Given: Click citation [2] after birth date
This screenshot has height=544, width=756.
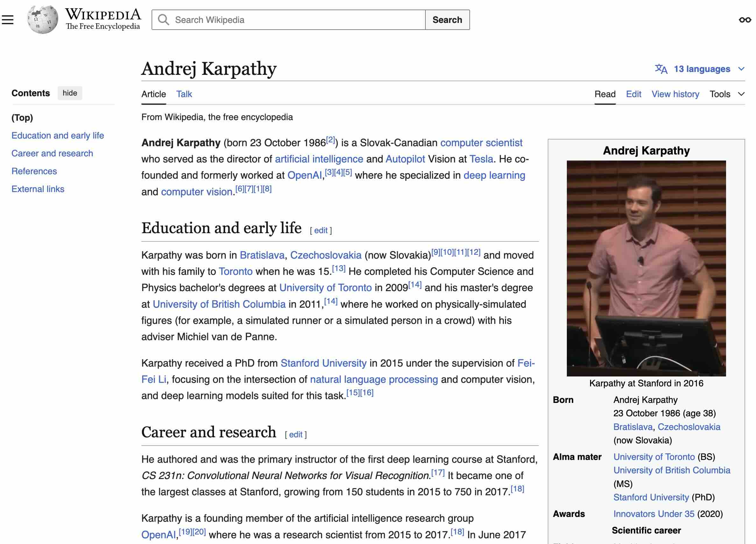Looking at the screenshot, I should click(330, 140).
